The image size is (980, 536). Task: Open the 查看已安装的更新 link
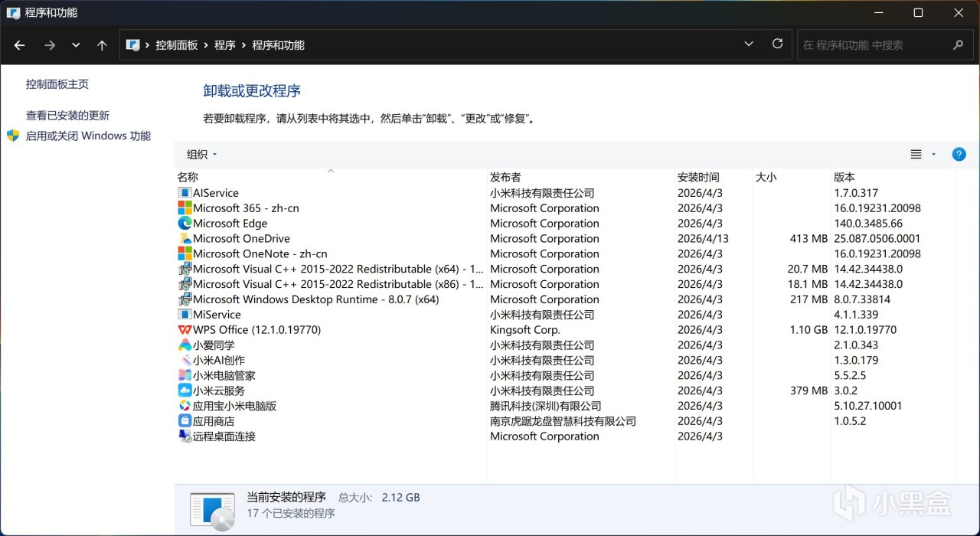pyautogui.click(x=67, y=116)
